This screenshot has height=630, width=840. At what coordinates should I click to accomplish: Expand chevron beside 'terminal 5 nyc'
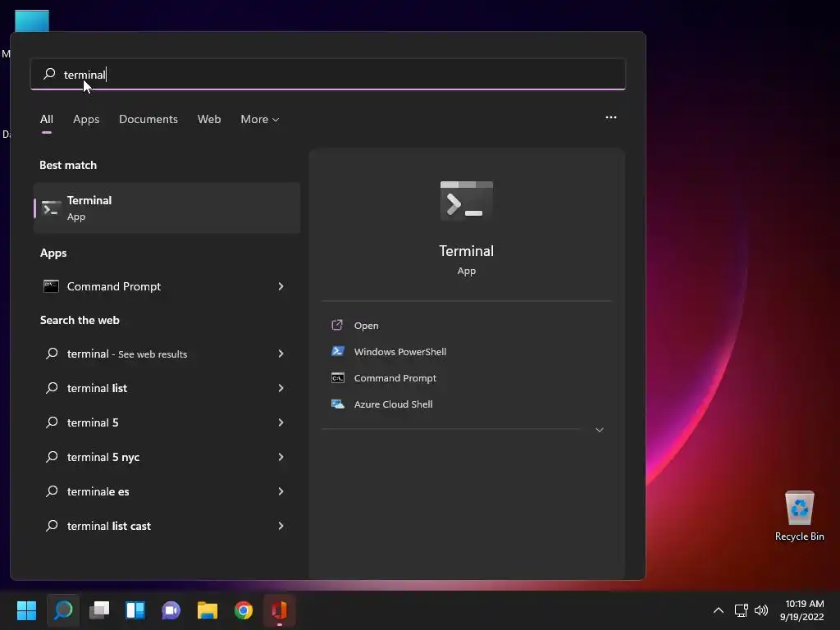[281, 457]
